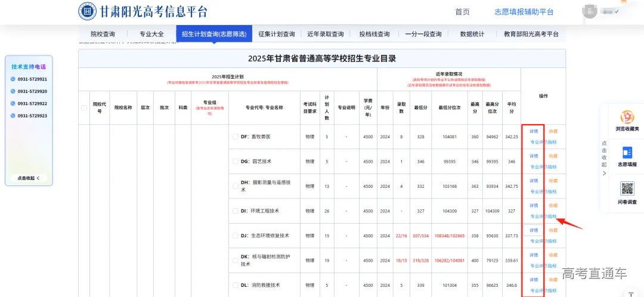The height and width of the screenshot is (297, 644).
Task: Click the 108348/102665 ranking cell
Action: pyautogui.click(x=450, y=236)
